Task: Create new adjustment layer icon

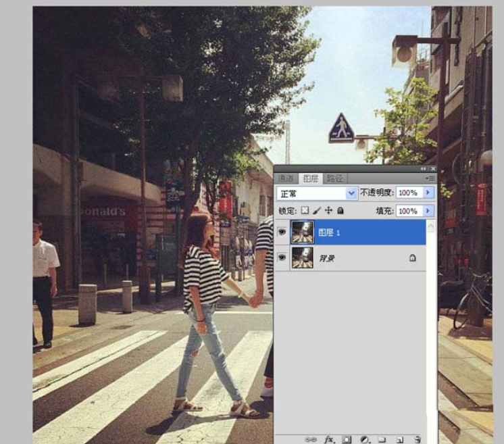Action: 365,439
